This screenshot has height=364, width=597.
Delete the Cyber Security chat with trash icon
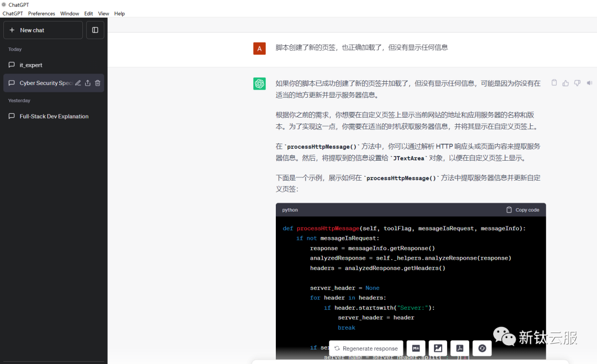click(97, 83)
